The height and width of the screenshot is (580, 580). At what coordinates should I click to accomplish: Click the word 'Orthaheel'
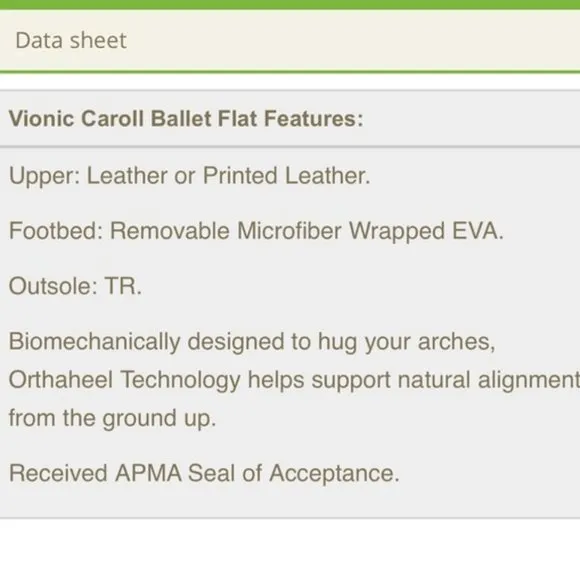coord(61,380)
